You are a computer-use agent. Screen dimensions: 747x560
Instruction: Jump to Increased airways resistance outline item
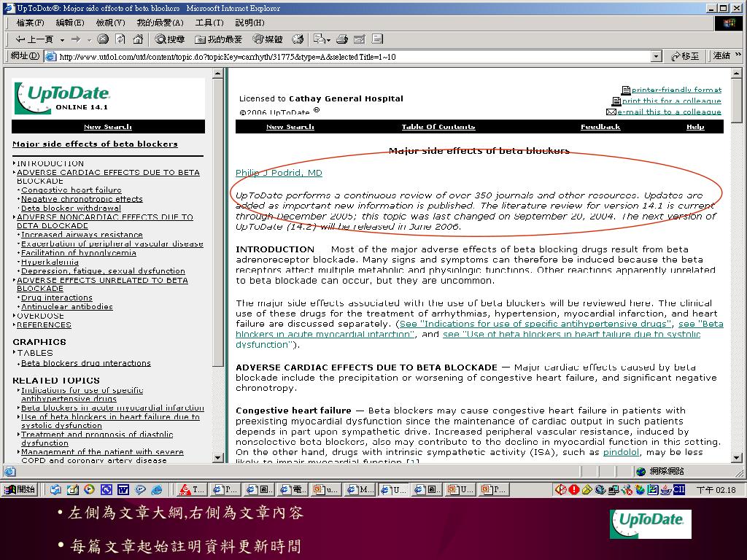click(82, 235)
